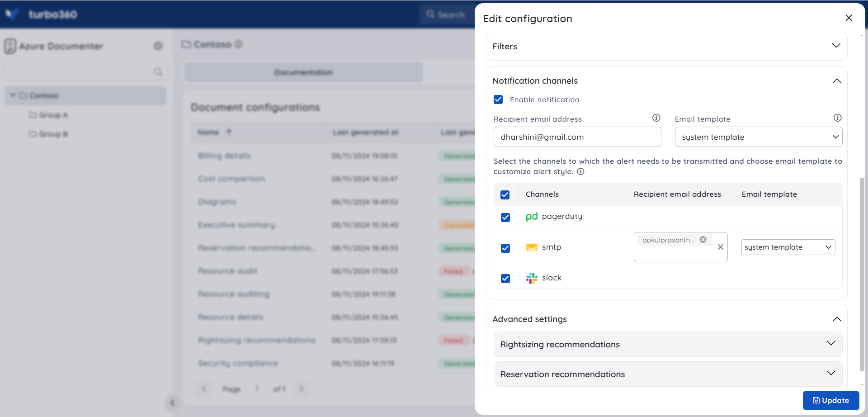The width and height of the screenshot is (868, 417).
Task: Open the Diagrams configuration
Action: coord(217,202)
